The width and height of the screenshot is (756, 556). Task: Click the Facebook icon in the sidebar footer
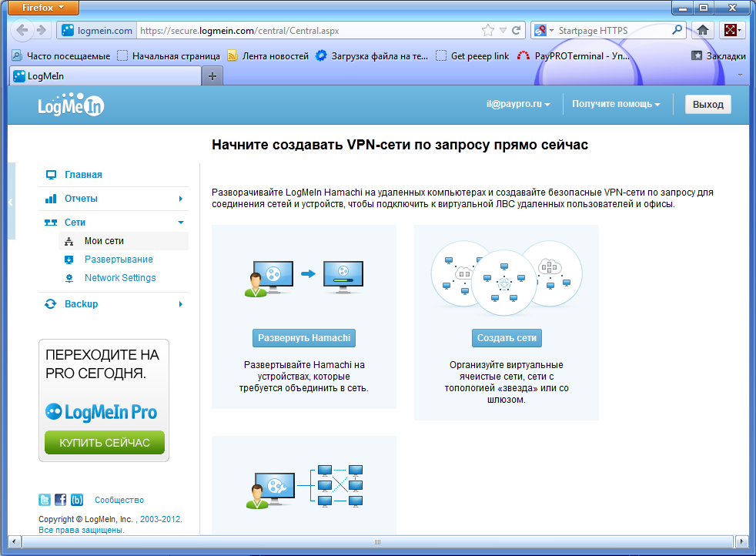click(x=61, y=500)
